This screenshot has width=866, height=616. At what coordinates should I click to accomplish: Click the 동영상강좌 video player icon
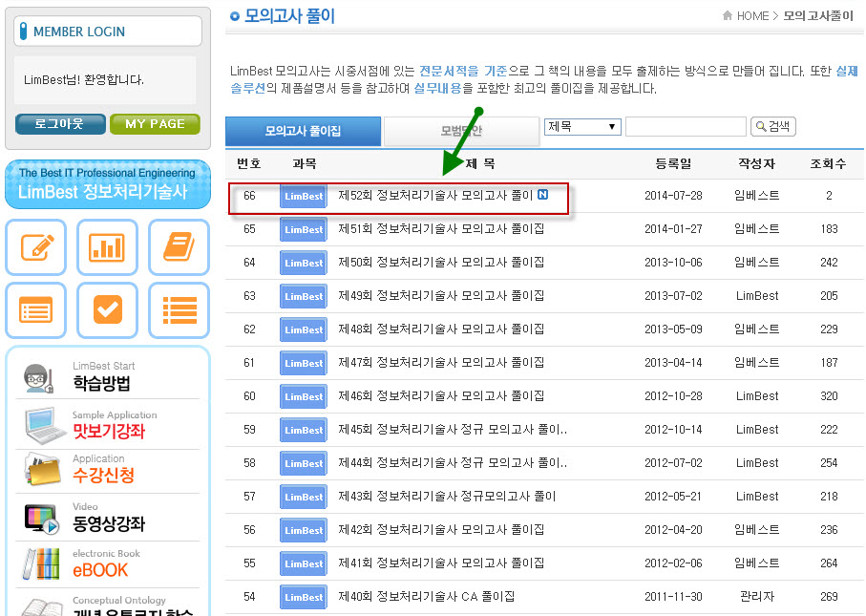[42, 519]
